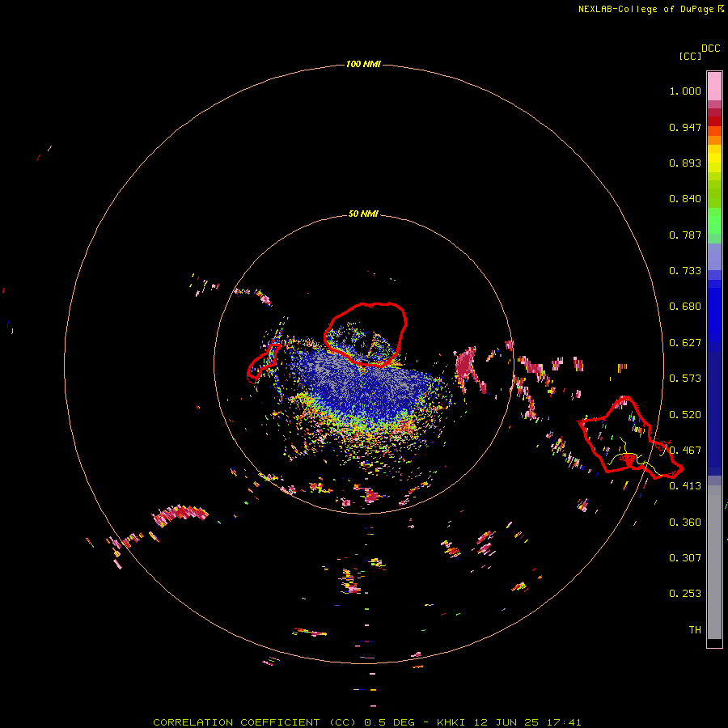
Task: Click the NEXLAB-College of DuPage credit text
Action: 645,9
